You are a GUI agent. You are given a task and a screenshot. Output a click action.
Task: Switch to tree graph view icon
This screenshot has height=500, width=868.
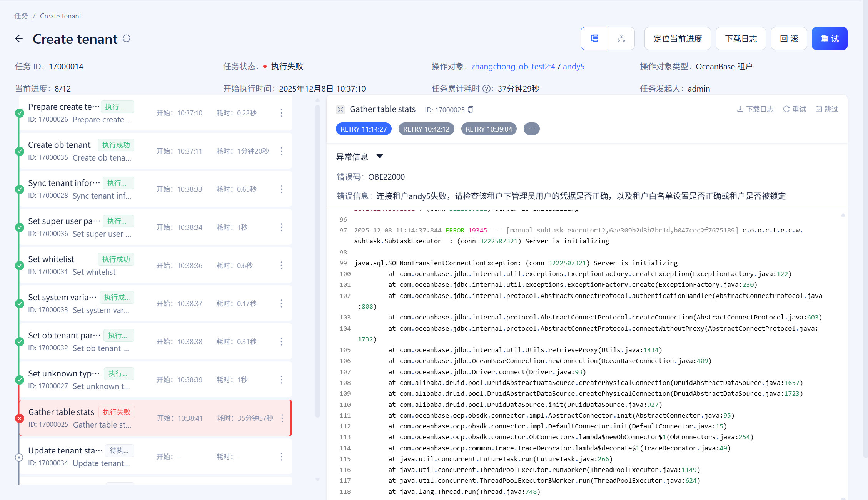click(621, 38)
